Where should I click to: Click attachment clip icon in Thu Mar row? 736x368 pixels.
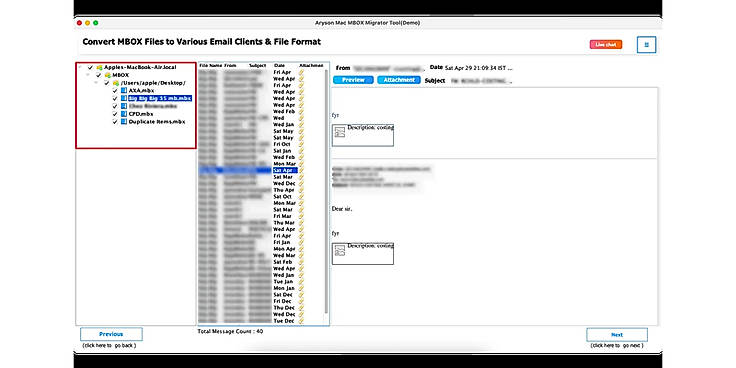pyautogui.click(x=301, y=222)
